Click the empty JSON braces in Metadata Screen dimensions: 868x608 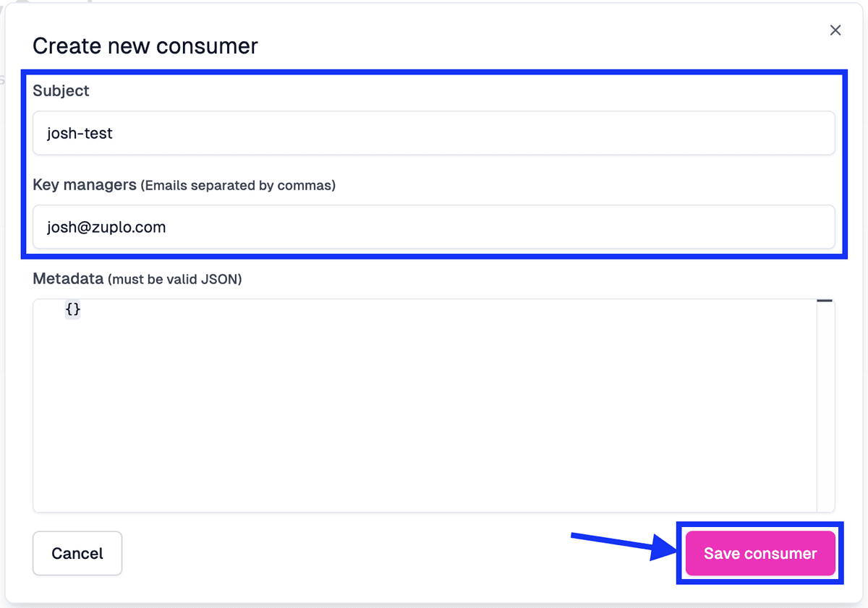72,309
